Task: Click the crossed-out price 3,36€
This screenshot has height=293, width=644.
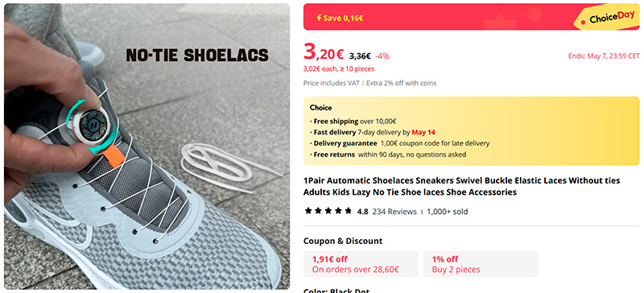Action: [x=360, y=56]
